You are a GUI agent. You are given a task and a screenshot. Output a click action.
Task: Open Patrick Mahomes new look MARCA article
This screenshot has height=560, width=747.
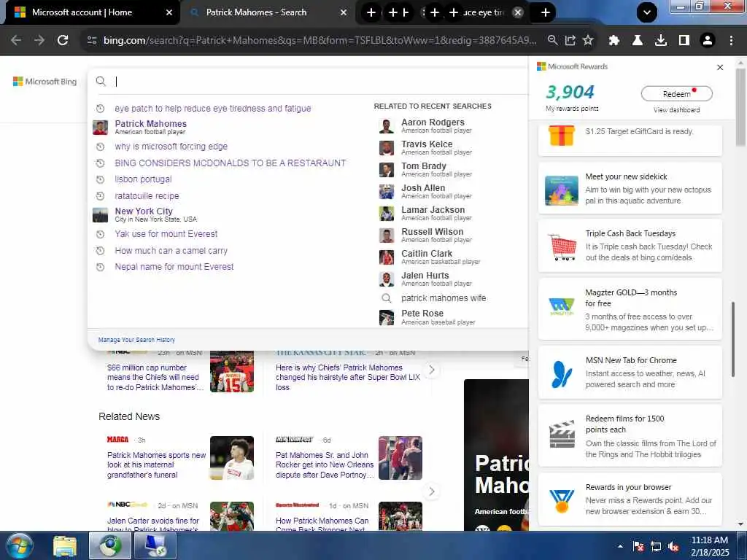[156, 464]
